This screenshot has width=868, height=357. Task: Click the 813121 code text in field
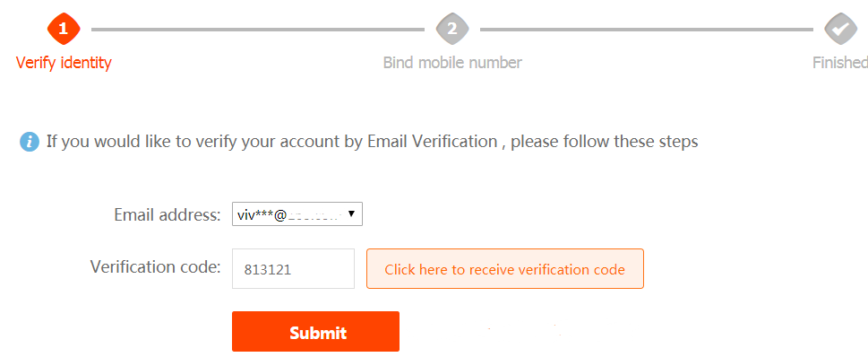coord(268,270)
